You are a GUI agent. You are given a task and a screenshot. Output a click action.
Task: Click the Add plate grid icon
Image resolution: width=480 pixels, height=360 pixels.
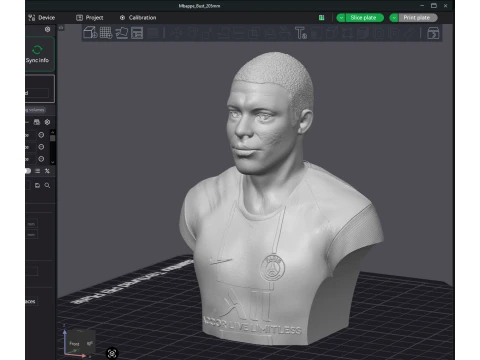point(106,33)
